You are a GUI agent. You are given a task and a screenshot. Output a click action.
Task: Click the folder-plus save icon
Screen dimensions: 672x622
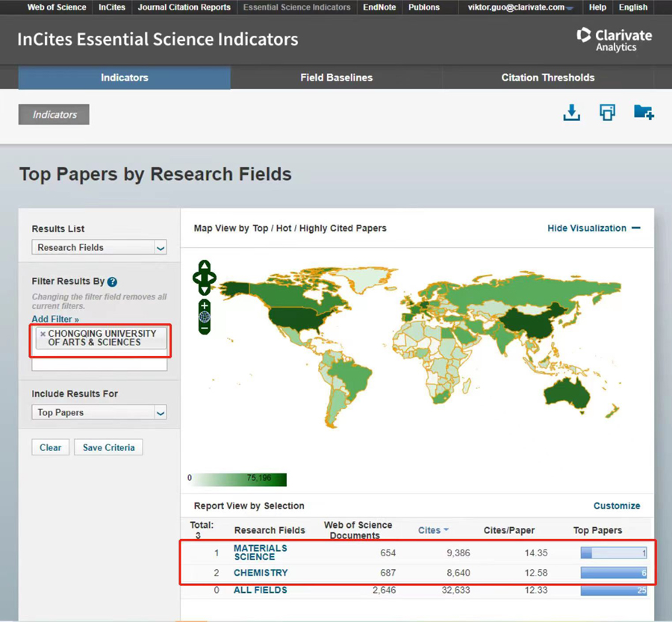pos(643,113)
